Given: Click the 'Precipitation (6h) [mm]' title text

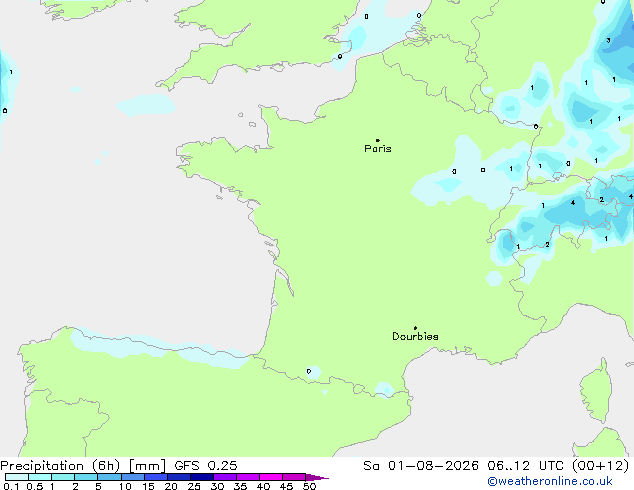Looking at the screenshot, I should tap(83, 466).
